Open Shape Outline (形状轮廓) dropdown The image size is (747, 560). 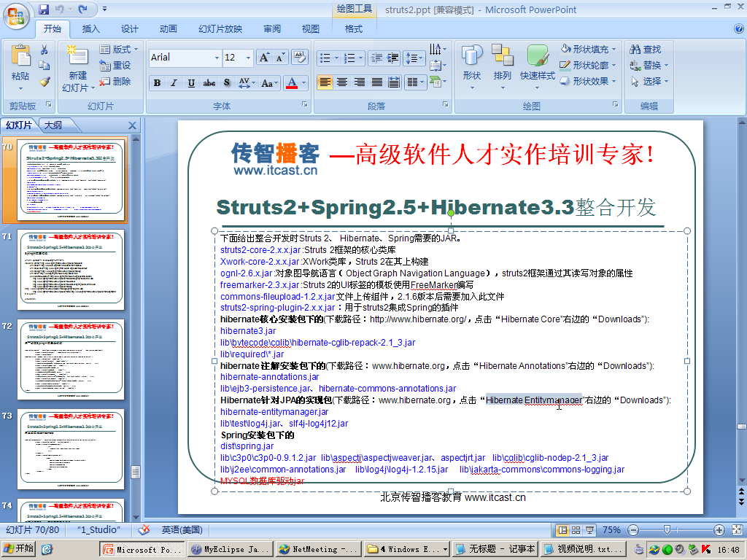pos(589,65)
